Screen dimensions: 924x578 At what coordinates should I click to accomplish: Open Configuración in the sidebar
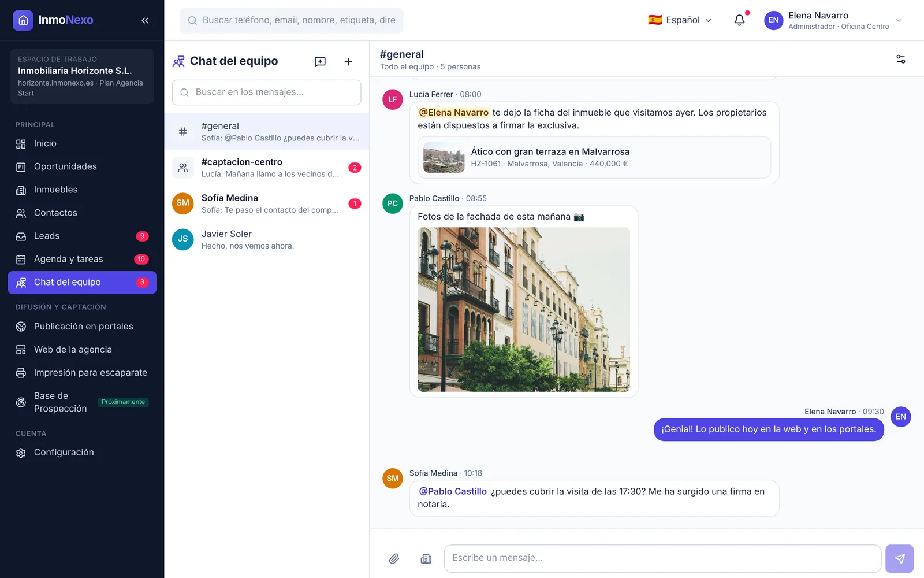tap(82, 453)
